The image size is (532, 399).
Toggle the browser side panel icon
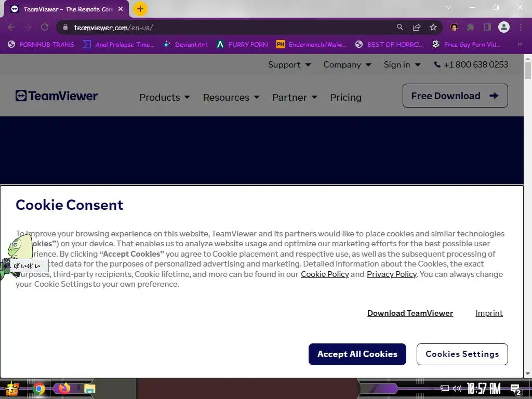click(x=487, y=27)
